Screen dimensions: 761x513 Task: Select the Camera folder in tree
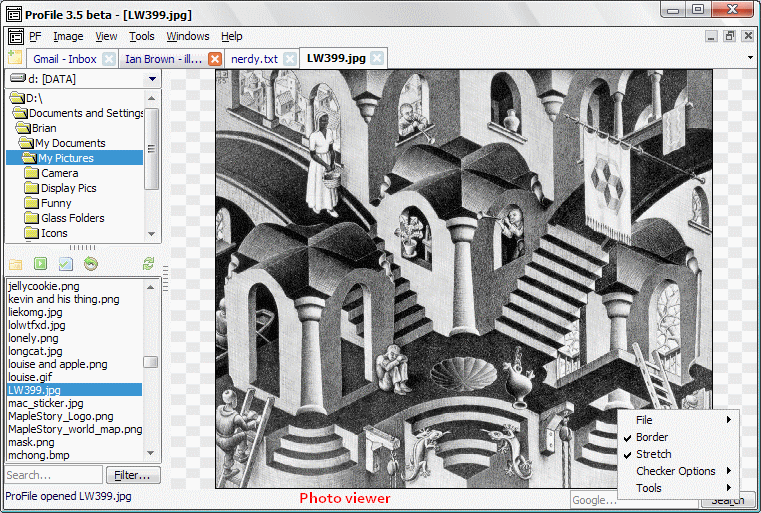click(59, 173)
